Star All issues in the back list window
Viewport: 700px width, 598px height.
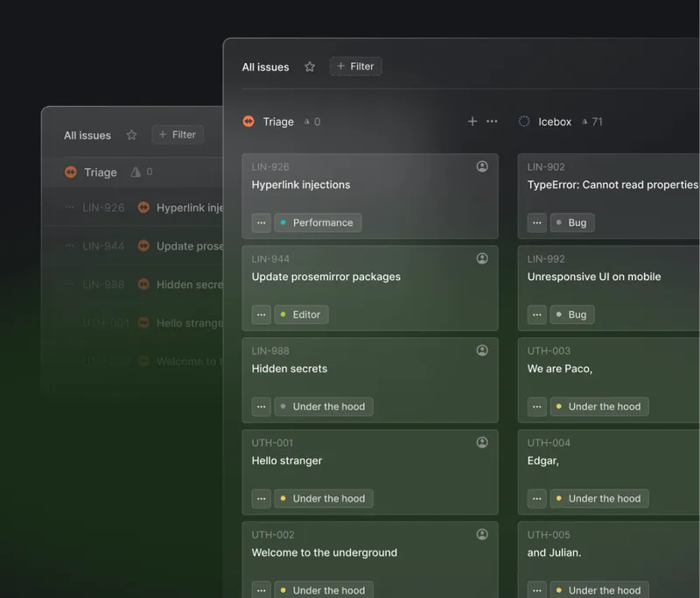pyautogui.click(x=131, y=135)
